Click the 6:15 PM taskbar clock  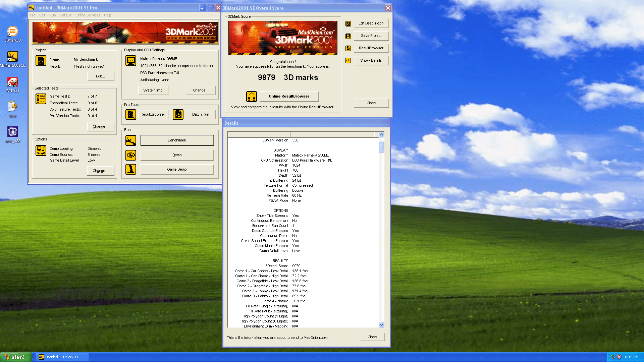click(x=631, y=357)
